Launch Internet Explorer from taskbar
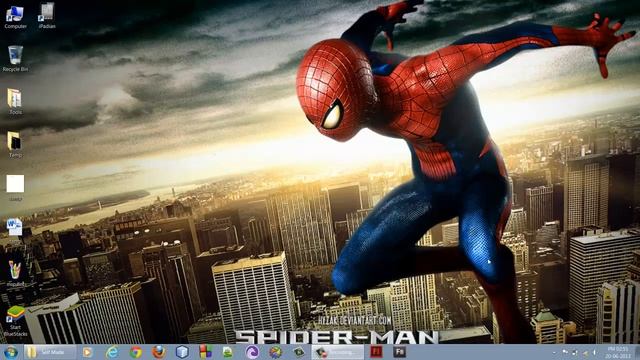The height and width of the screenshot is (360, 640). (x=112, y=352)
